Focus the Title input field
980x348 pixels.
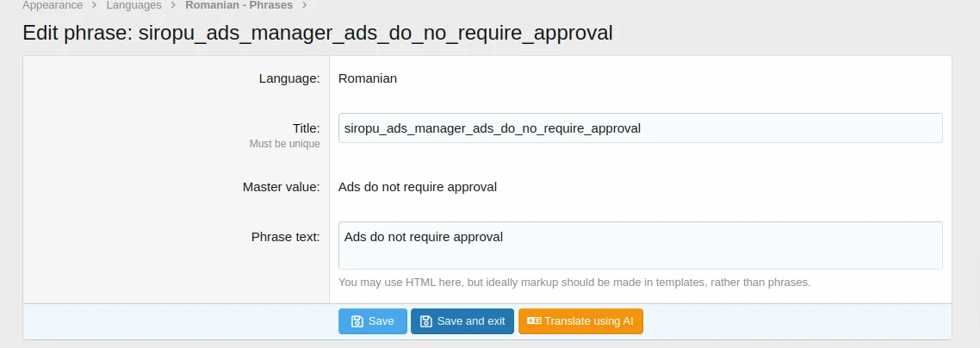point(639,127)
